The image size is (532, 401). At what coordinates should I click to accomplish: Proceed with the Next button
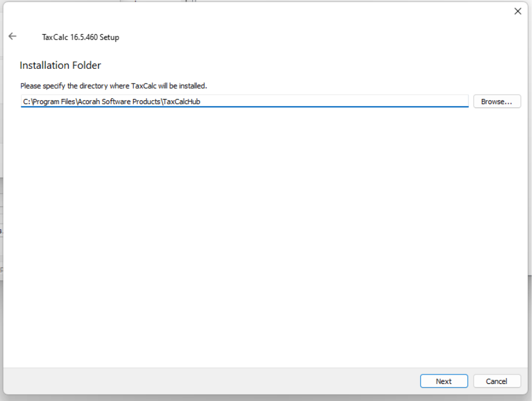444,381
